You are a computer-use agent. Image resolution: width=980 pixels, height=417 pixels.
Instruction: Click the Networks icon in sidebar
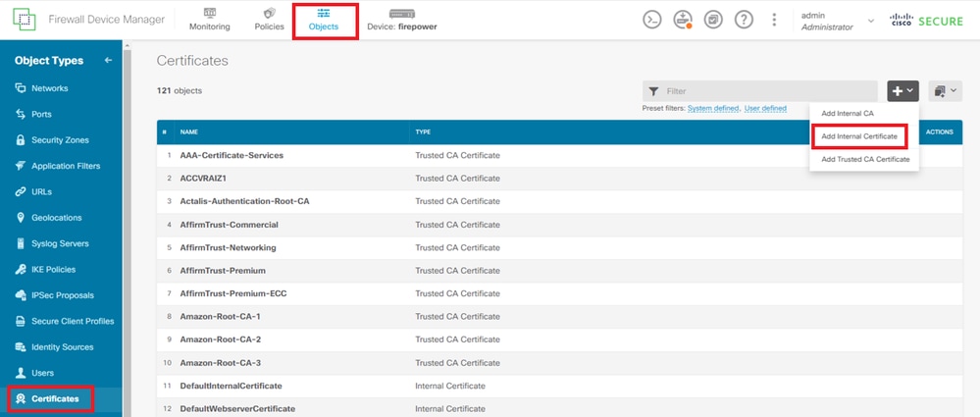(x=21, y=88)
